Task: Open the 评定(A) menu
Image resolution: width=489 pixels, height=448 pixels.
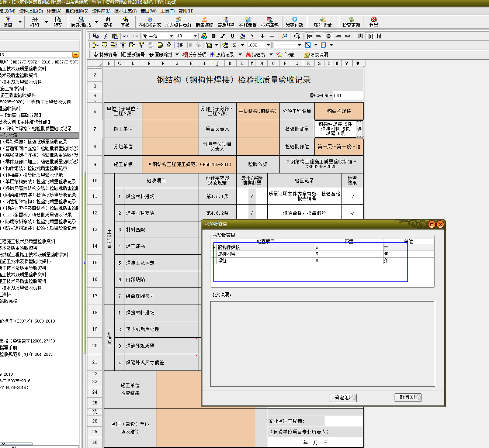Action: click(x=54, y=11)
